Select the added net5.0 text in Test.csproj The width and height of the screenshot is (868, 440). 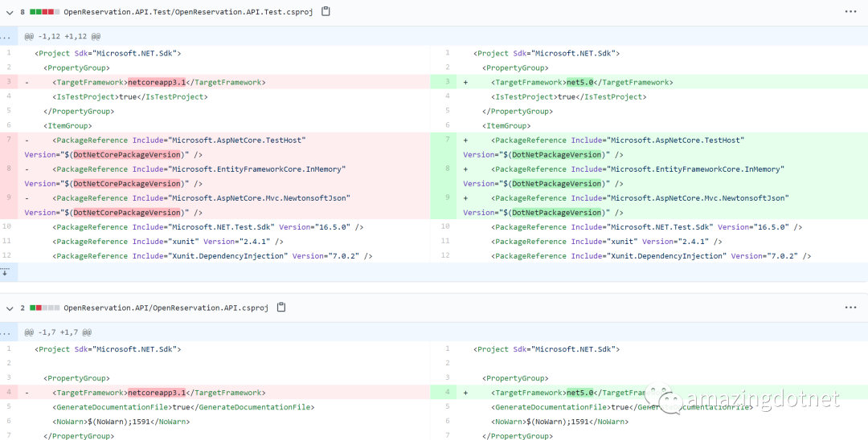pyautogui.click(x=579, y=83)
